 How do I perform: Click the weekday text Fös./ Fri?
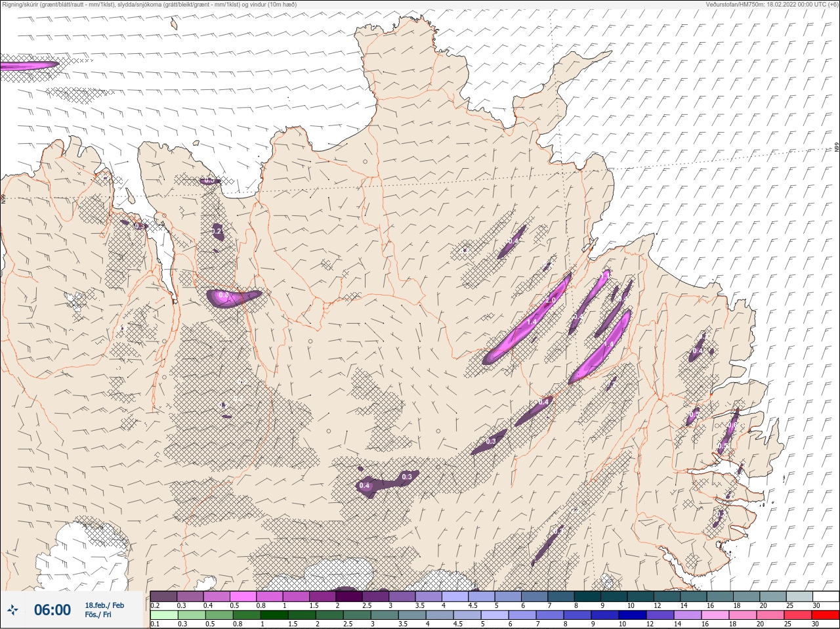point(98,615)
